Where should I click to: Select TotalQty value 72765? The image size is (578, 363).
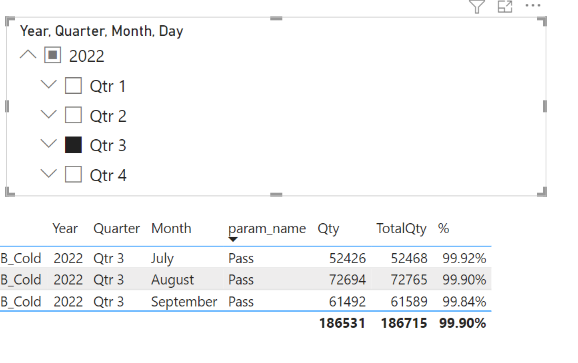point(409,280)
